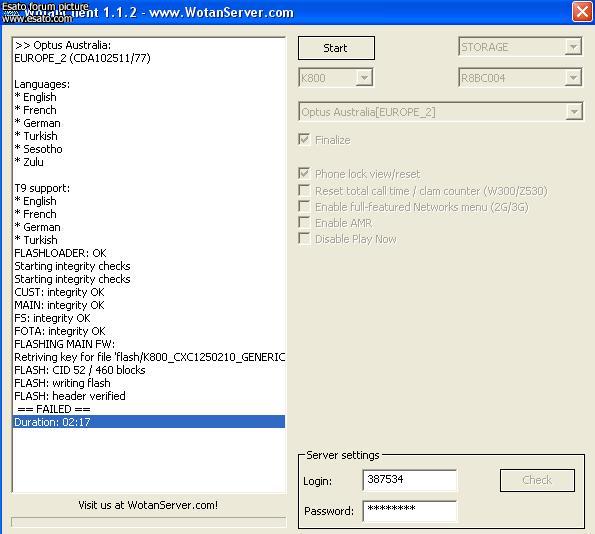595x534 pixels.
Task: Click the Check button in Server settings
Action: [x=537, y=480]
